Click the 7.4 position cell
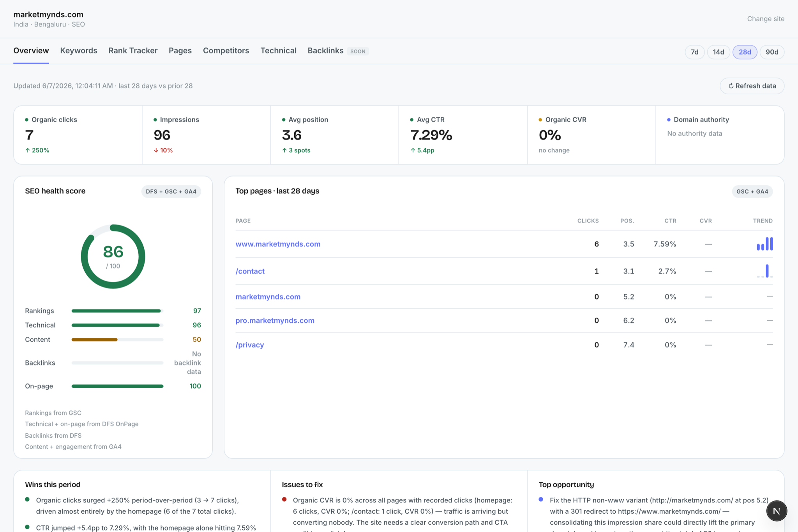 pos(629,345)
